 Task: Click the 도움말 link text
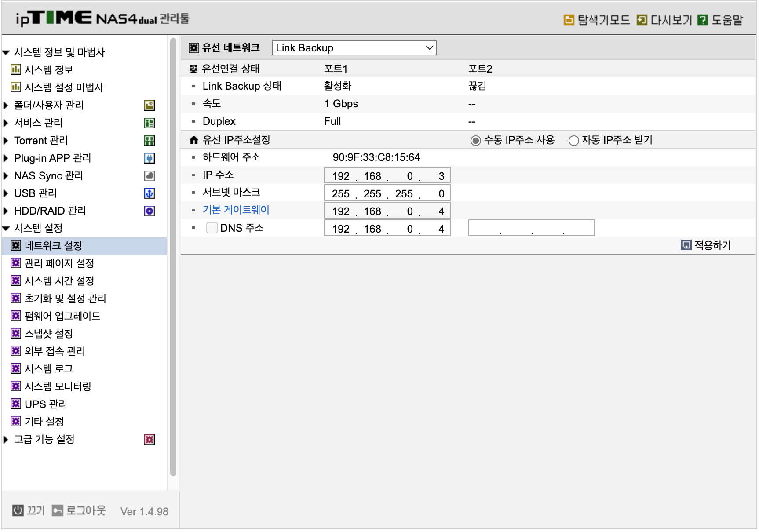[727, 20]
